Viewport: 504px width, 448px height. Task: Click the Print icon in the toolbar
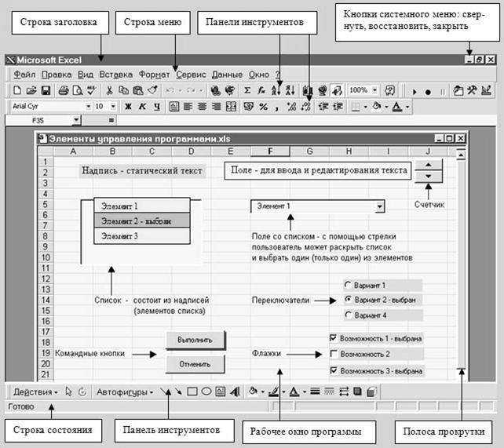tap(64, 90)
